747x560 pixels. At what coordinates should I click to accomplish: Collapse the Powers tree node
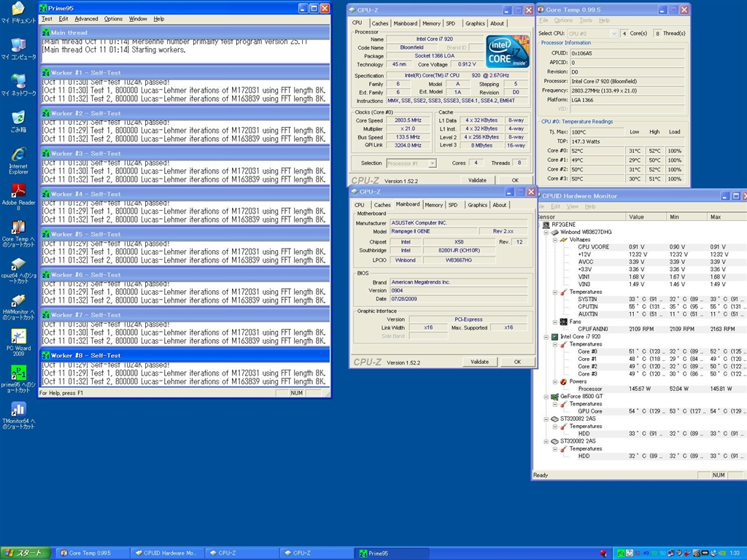(555, 382)
